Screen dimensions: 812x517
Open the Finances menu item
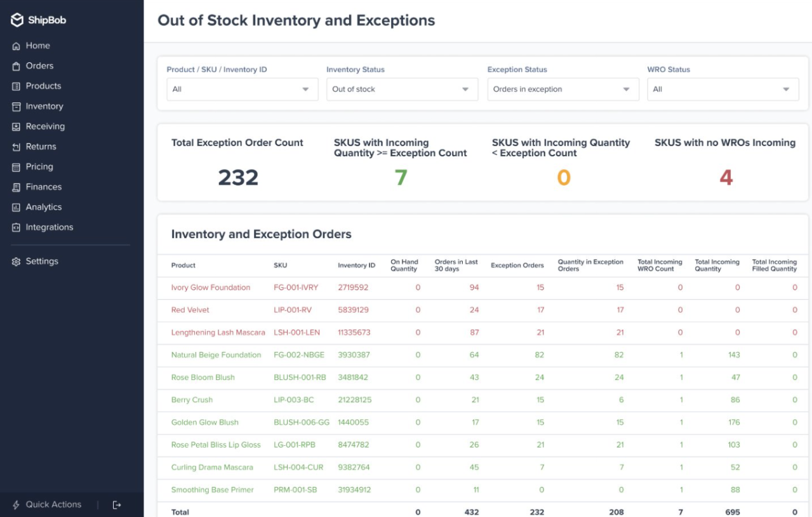tap(43, 187)
